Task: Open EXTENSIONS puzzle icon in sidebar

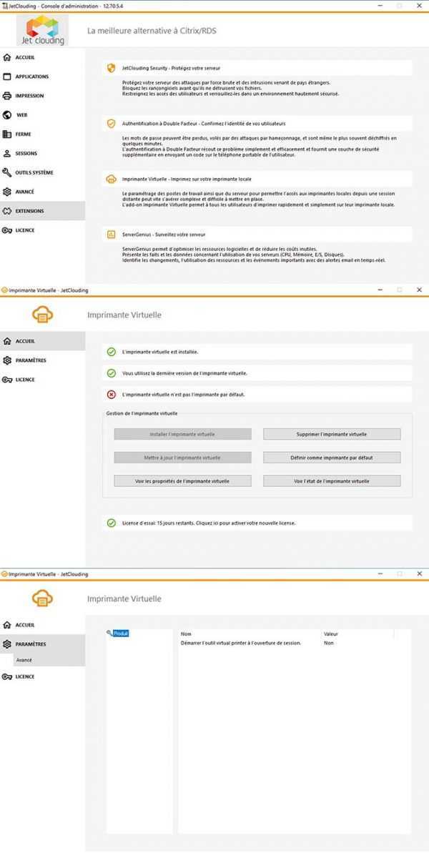Action: point(7,211)
